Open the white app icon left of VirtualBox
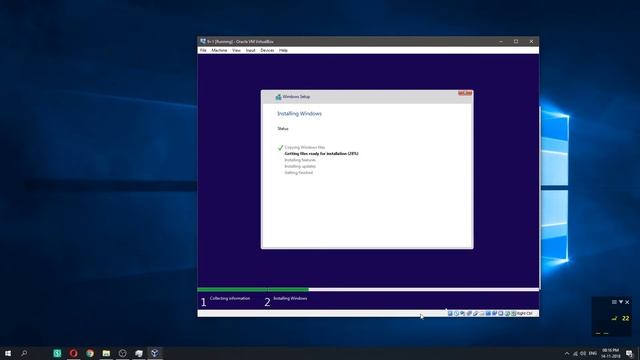640x360 pixels. pyautogui.click(x=139, y=353)
